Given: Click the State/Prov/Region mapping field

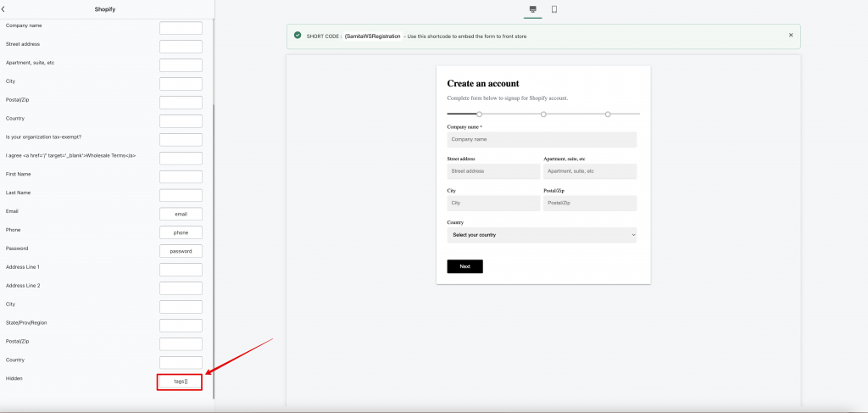Looking at the screenshot, I should tap(181, 326).
